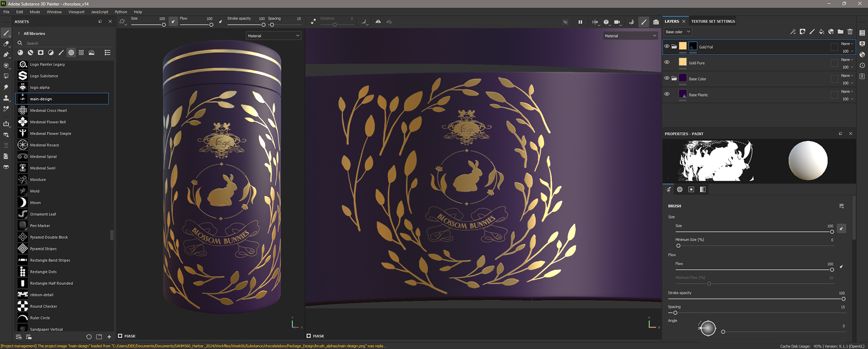
Task: Filter assets by Environment maps icon
Action: [92, 53]
